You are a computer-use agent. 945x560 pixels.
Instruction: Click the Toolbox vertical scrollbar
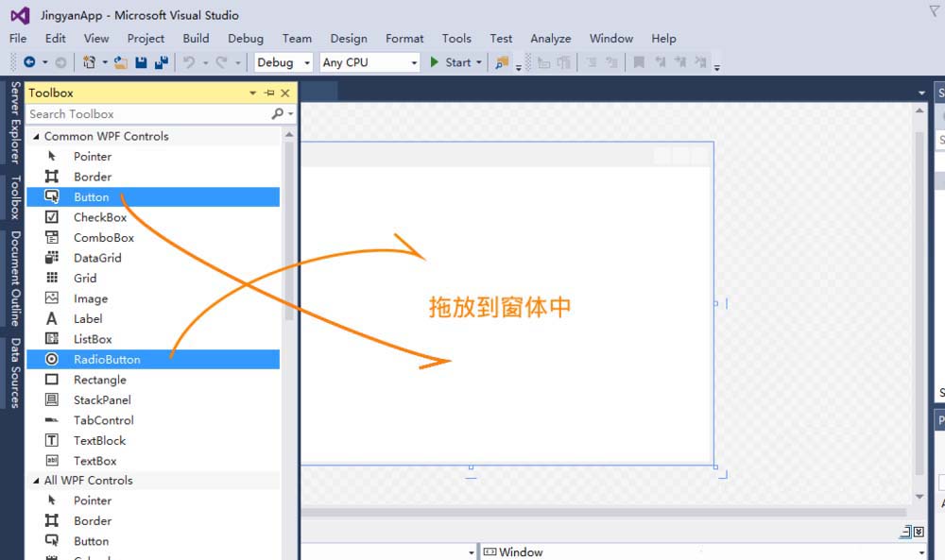point(289,231)
